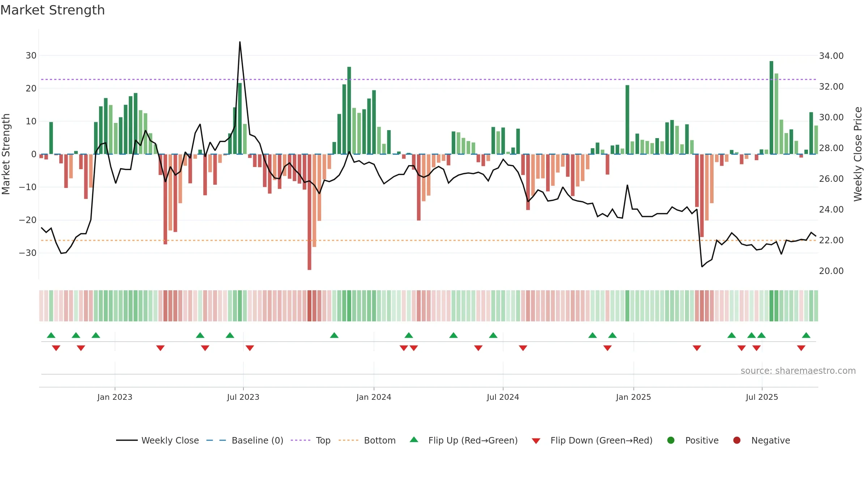Click the red Negative circle legend icon

tap(737, 440)
